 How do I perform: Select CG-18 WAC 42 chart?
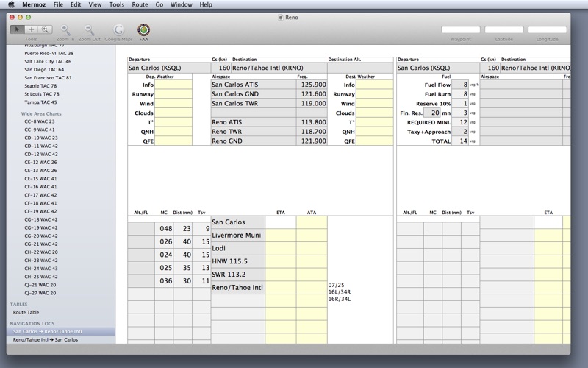pyautogui.click(x=41, y=219)
